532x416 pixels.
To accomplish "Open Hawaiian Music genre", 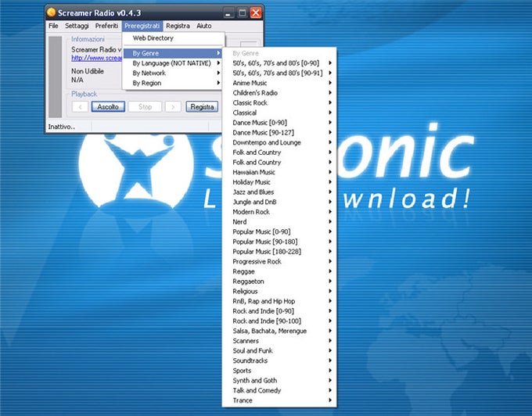I will (x=279, y=172).
